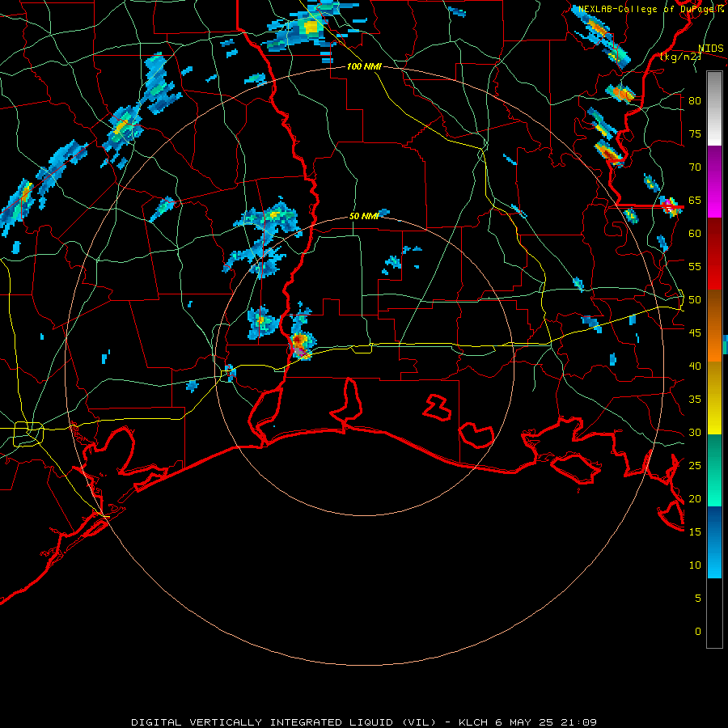Click the legend value 45
This screenshot has height=728, width=728.
pos(695,333)
